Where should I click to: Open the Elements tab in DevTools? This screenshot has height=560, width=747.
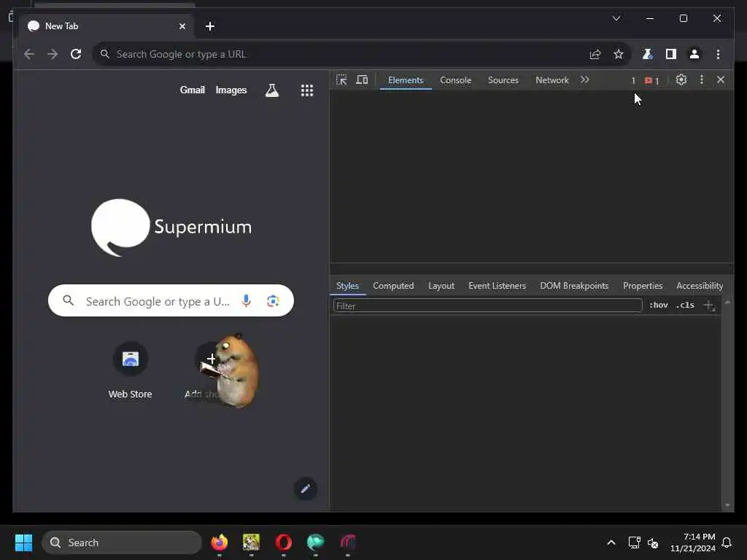(x=406, y=80)
